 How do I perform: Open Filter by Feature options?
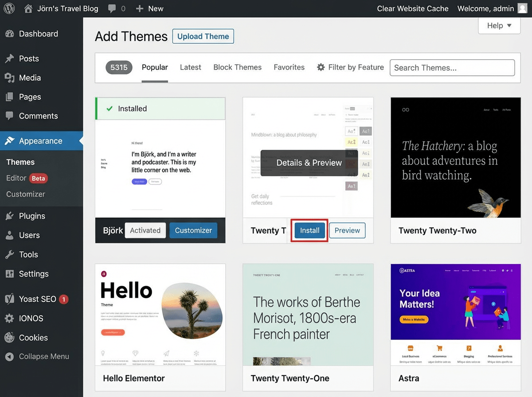(x=350, y=67)
